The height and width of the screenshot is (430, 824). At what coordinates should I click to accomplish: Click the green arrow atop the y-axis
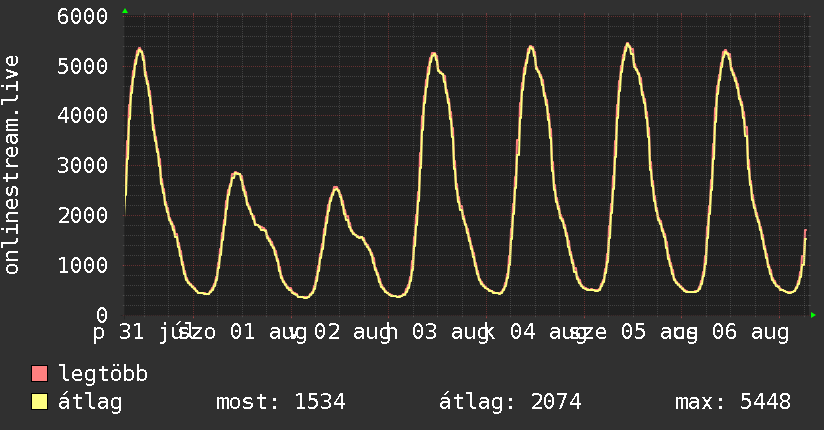point(125,11)
